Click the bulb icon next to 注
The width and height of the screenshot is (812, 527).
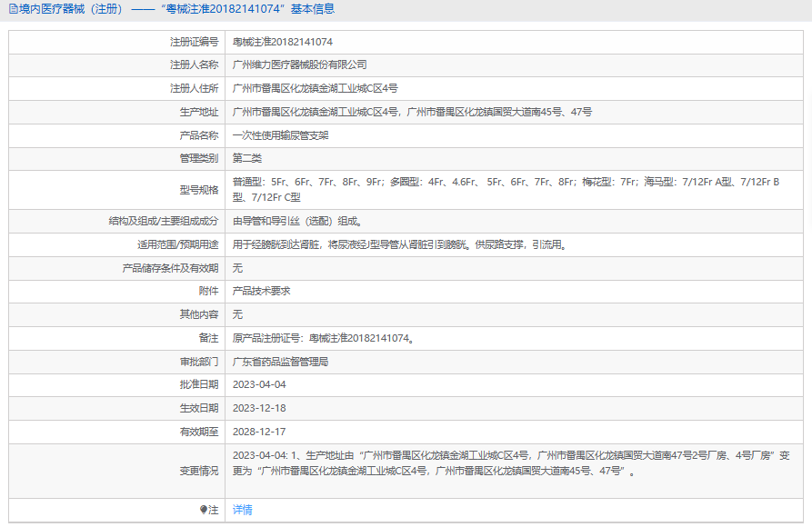pyautogui.click(x=204, y=511)
